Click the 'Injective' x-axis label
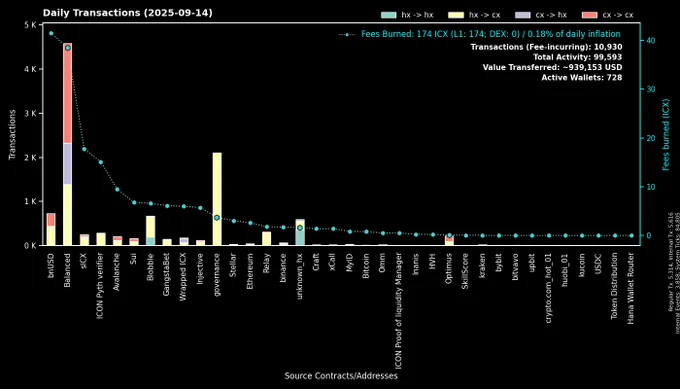The width and height of the screenshot is (680, 389). point(200,269)
